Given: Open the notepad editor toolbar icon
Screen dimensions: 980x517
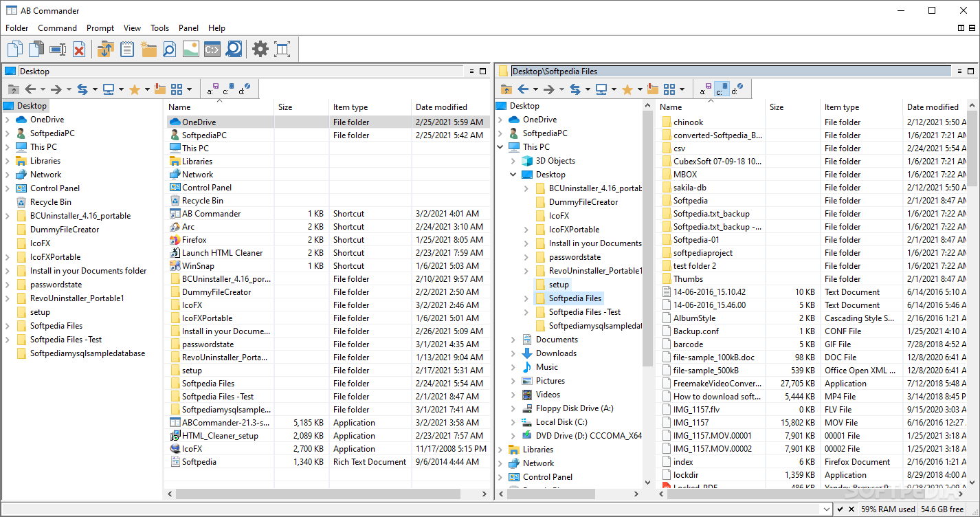Looking at the screenshot, I should click(x=126, y=49).
